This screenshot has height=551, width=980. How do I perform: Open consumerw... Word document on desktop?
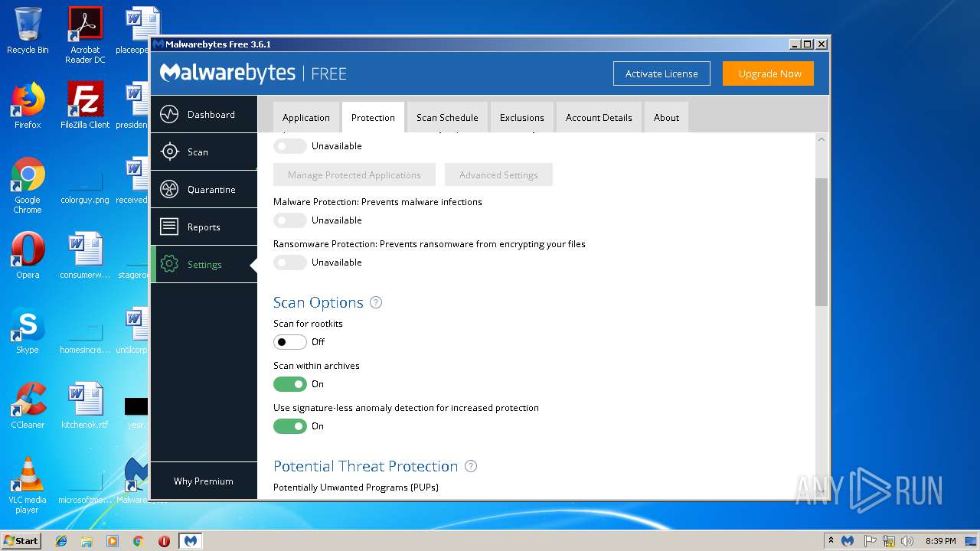click(x=85, y=256)
